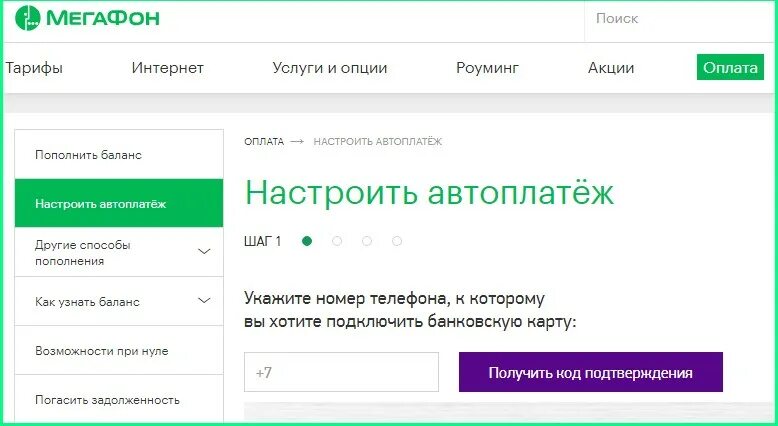Open Другие способы пополнения sidebar item
Image resolution: width=778 pixels, height=426 pixels.
(119, 252)
